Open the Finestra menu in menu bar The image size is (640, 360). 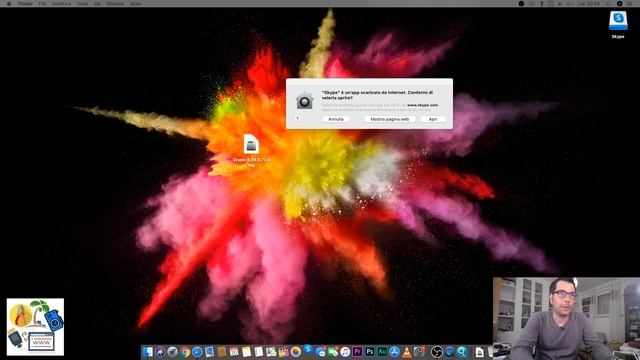coord(116,3)
